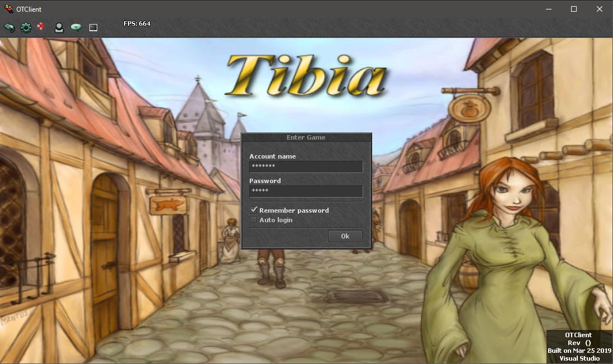Click the Auto login label text
613x364 pixels.
[276, 220]
